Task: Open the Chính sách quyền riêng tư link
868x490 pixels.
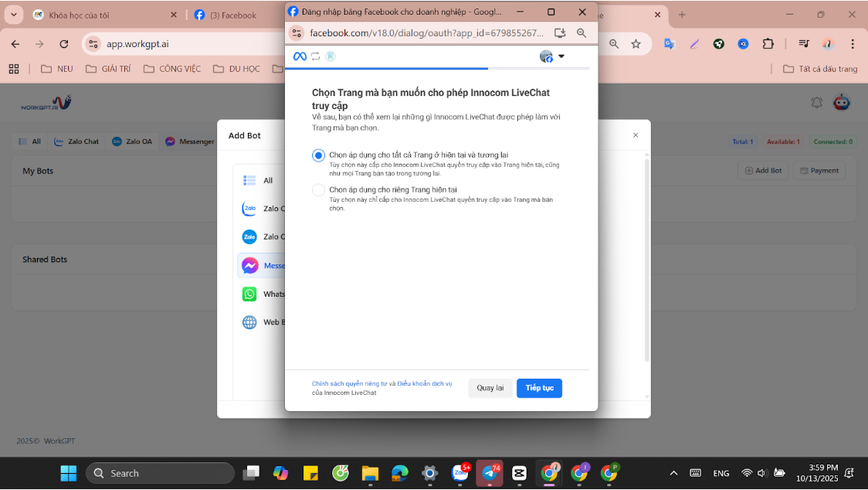Action: [348, 383]
